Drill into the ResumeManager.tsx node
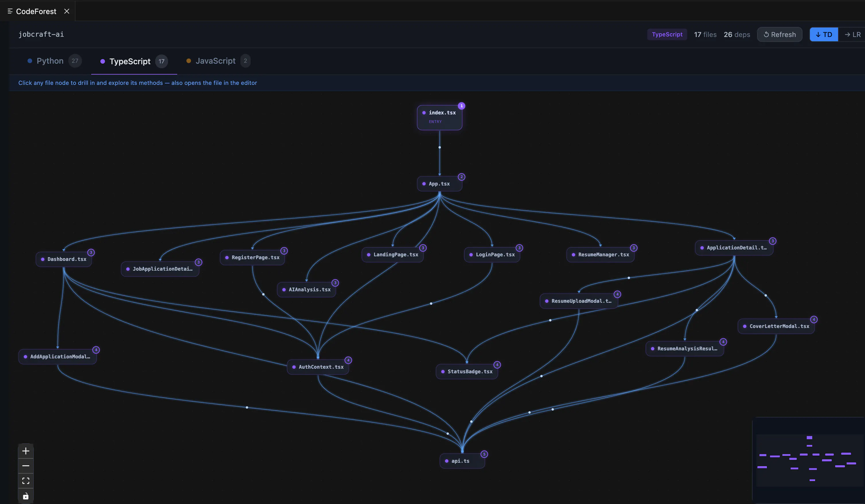This screenshot has height=504, width=865. pos(600,255)
